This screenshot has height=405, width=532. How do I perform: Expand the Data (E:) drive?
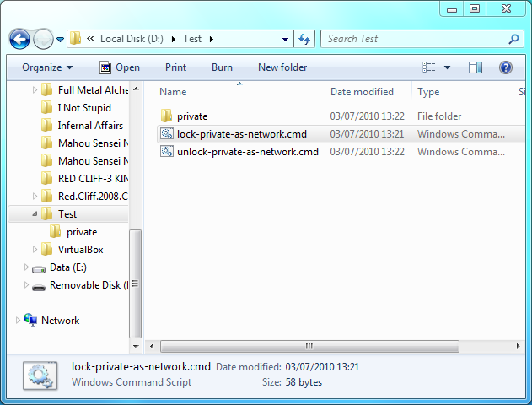tap(26, 267)
